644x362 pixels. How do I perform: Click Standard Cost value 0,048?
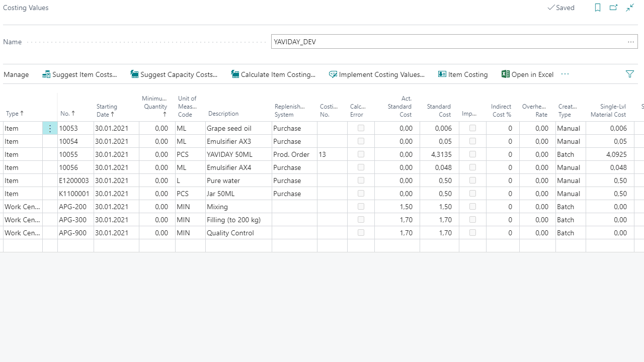click(x=439, y=167)
